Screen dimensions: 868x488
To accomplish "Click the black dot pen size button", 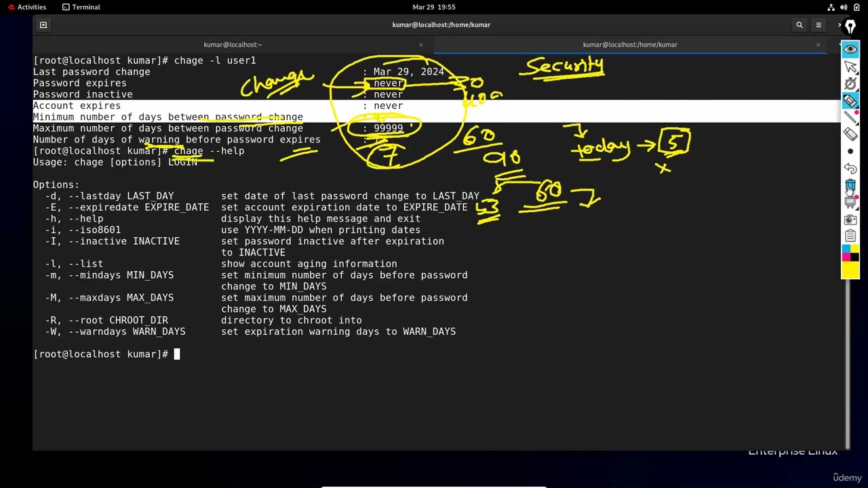I will click(x=850, y=152).
